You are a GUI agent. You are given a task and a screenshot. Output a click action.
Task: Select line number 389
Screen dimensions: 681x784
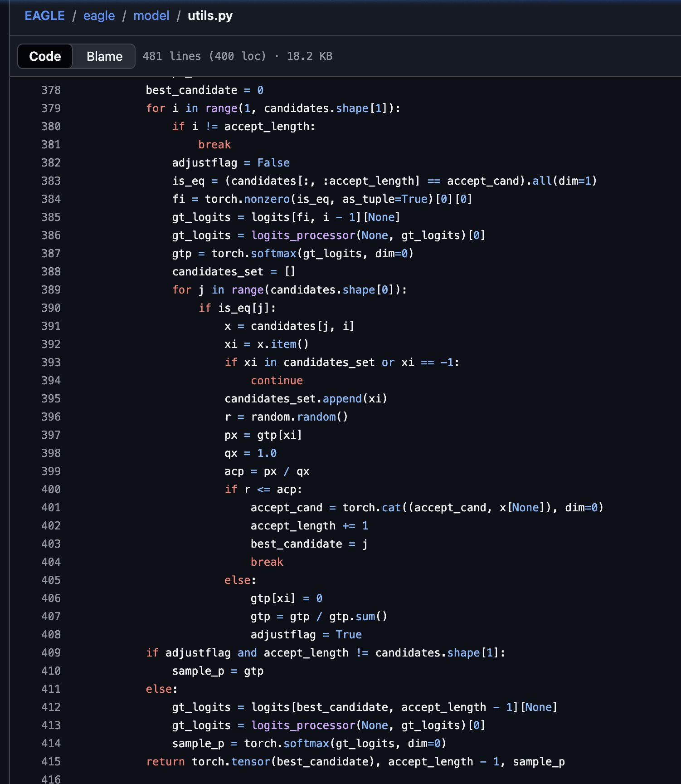(x=51, y=290)
